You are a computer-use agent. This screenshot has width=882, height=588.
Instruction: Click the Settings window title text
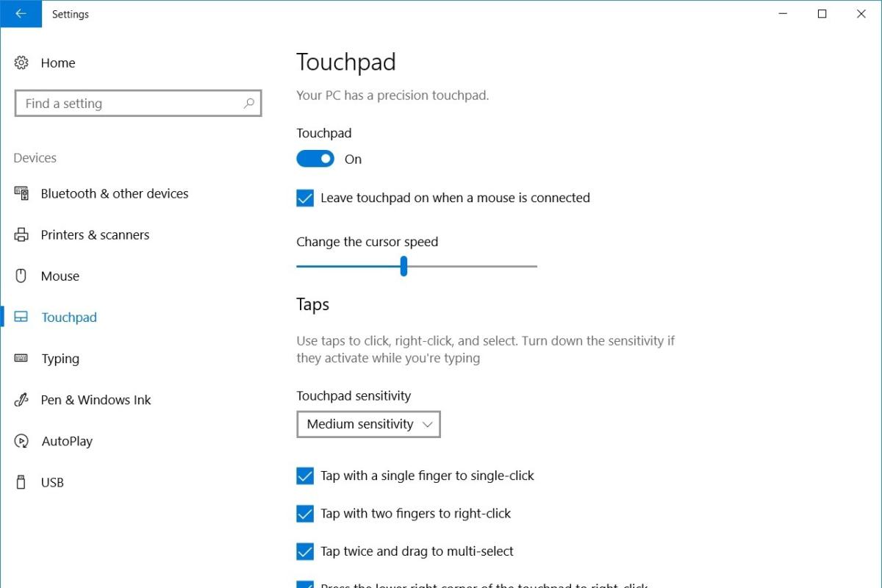click(71, 14)
